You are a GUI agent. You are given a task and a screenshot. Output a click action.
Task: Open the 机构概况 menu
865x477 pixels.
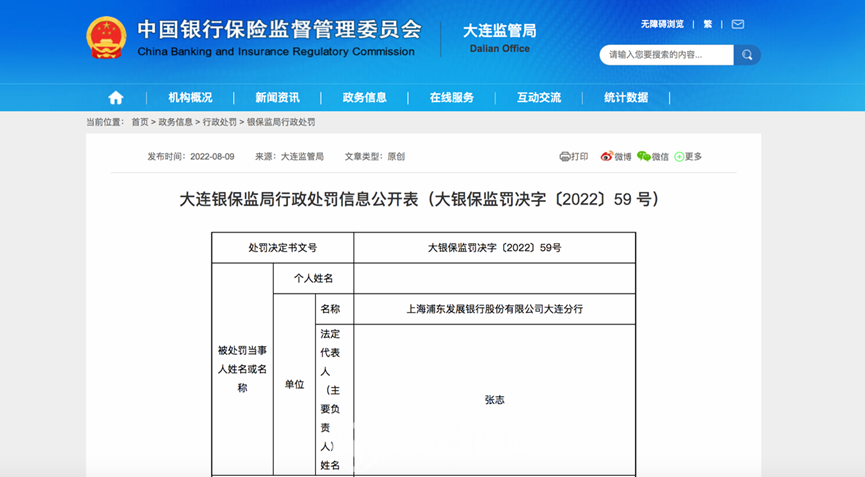pos(190,98)
